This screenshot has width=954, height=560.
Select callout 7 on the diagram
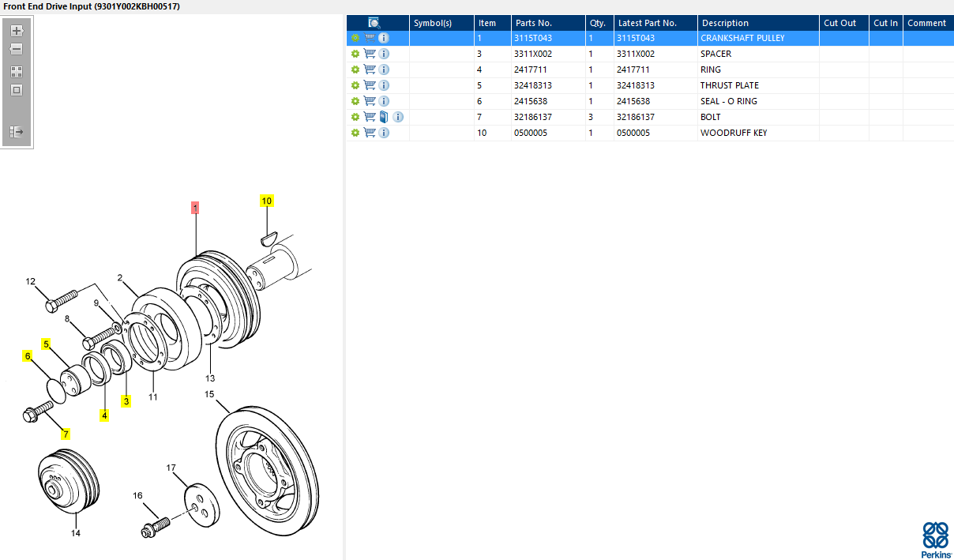(x=66, y=434)
